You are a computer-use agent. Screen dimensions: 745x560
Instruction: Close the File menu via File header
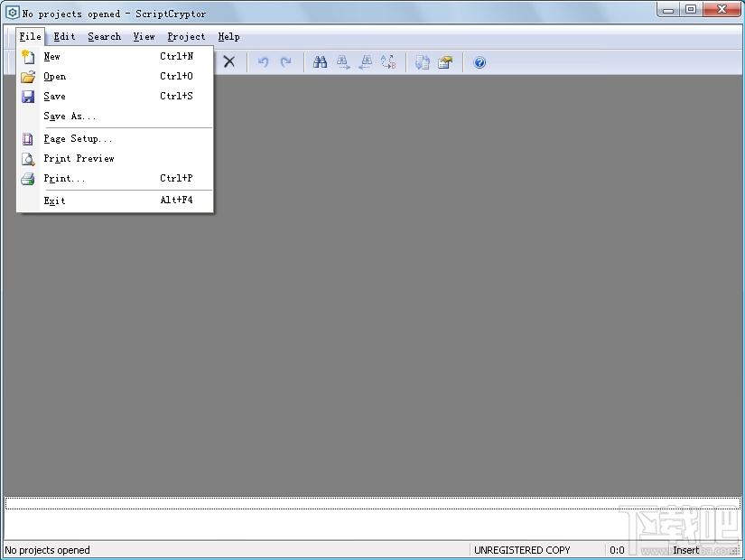click(31, 37)
